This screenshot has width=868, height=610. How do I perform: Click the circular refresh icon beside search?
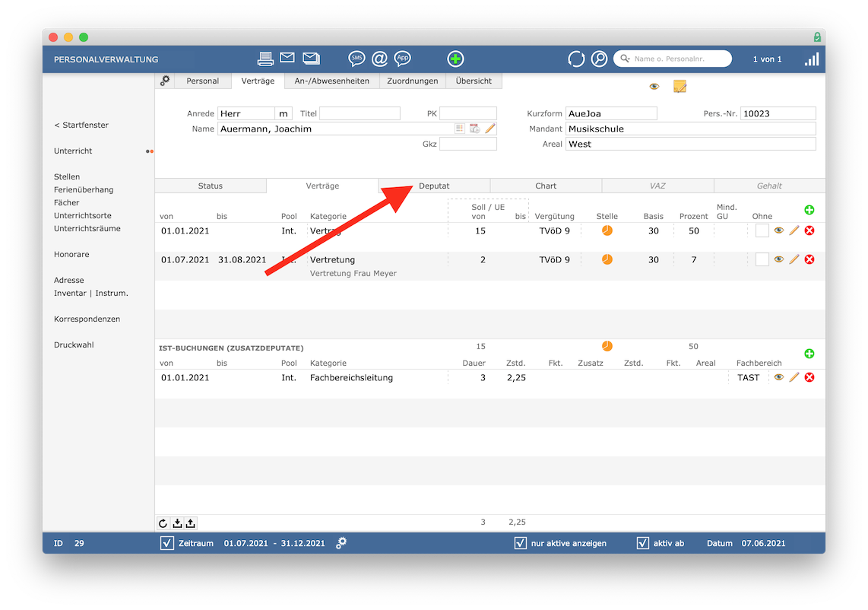575,59
